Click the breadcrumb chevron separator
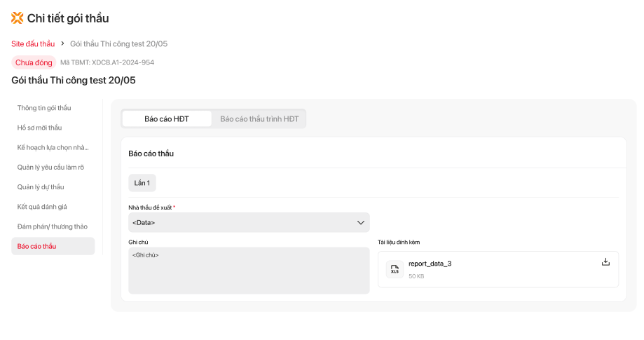 point(62,43)
